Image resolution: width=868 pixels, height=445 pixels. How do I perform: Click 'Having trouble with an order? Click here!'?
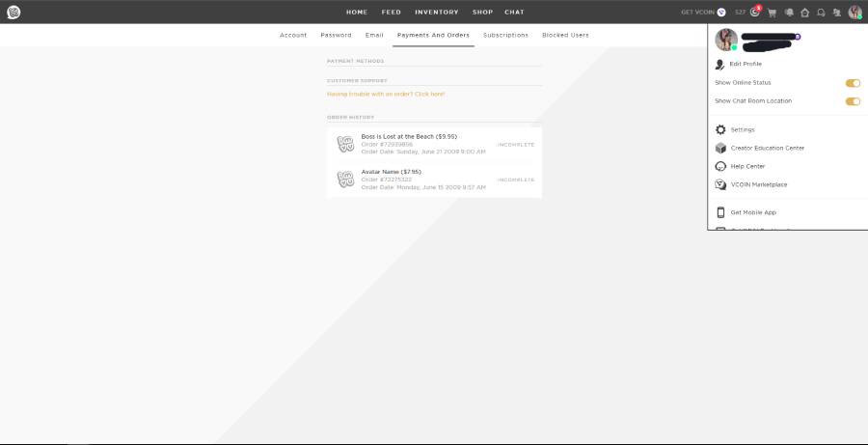pos(386,95)
